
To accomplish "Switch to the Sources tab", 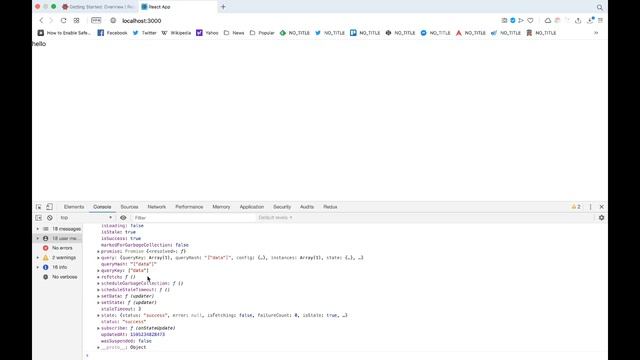I will (129, 207).
